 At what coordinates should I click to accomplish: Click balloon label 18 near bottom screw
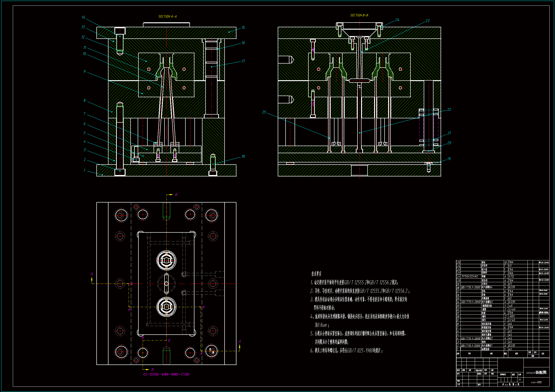[243, 157]
